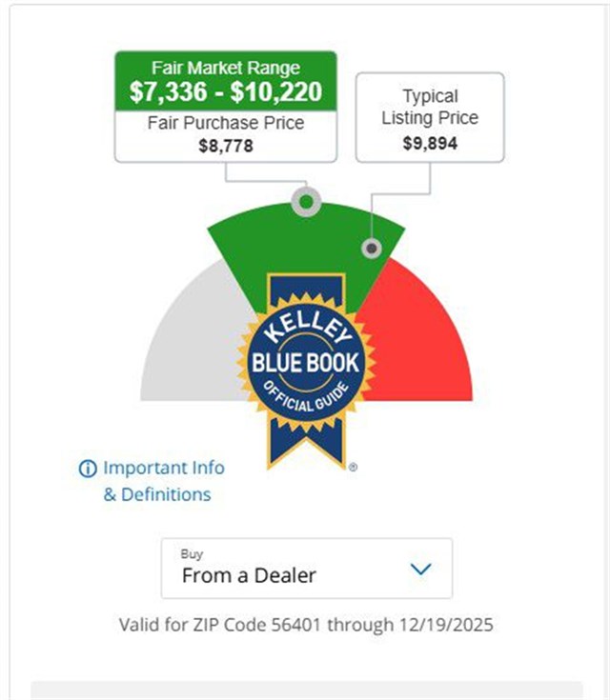Viewport: 610px width, 700px height.
Task: Click the Typical Listing Price gauge marker dot
Action: pyautogui.click(x=371, y=249)
